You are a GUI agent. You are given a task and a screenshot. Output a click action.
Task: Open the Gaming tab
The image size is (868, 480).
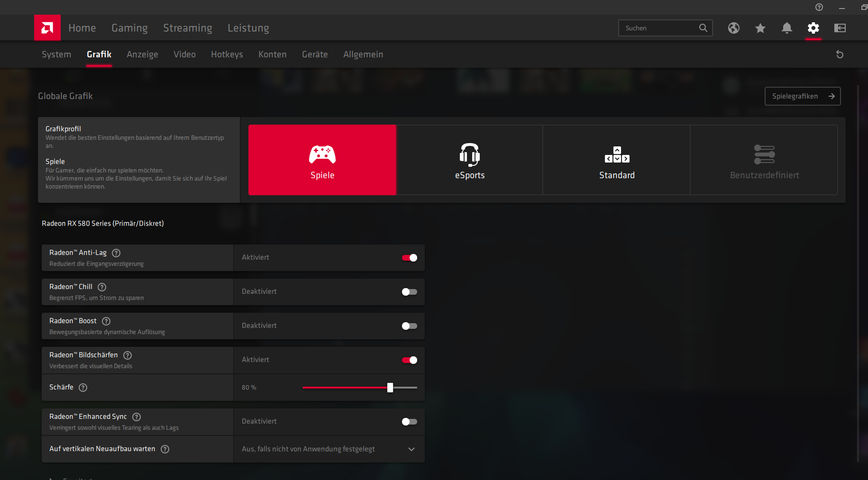click(129, 28)
